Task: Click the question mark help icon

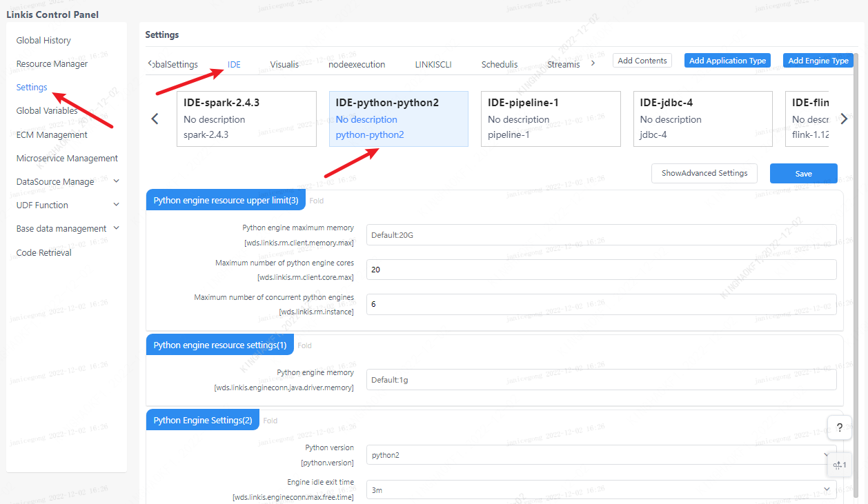Action: click(x=839, y=427)
